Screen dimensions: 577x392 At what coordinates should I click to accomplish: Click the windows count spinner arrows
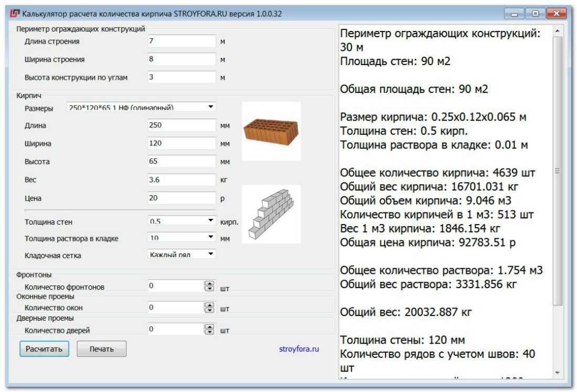tap(209, 308)
